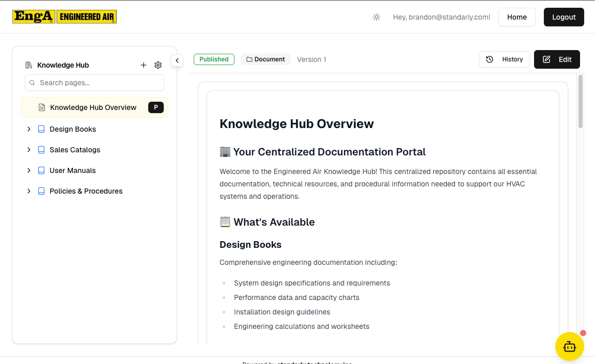Viewport: 595px width, 364px height.
Task: Click the History clock icon
Action: (x=490, y=59)
